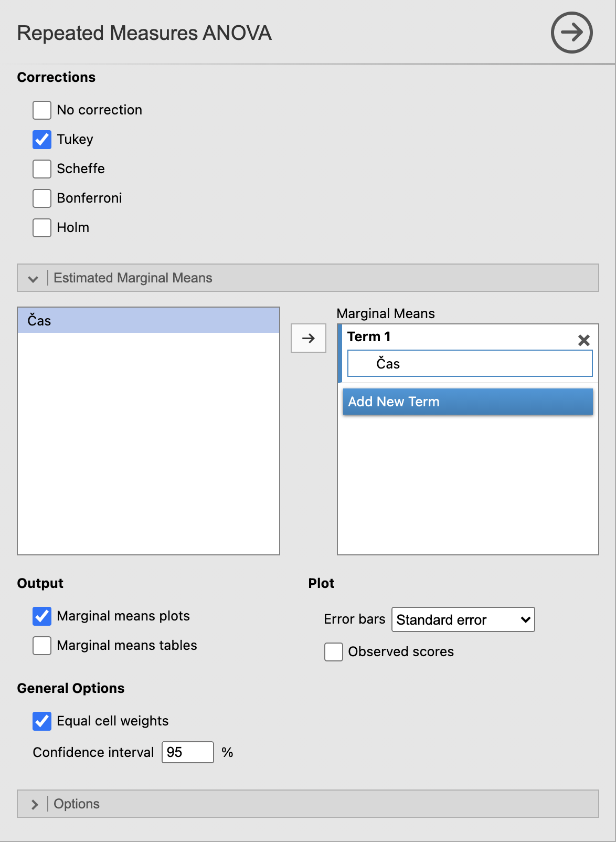Screen dimensions: 616x842
Task: Uncheck the Tukey correction
Action: coord(42,140)
